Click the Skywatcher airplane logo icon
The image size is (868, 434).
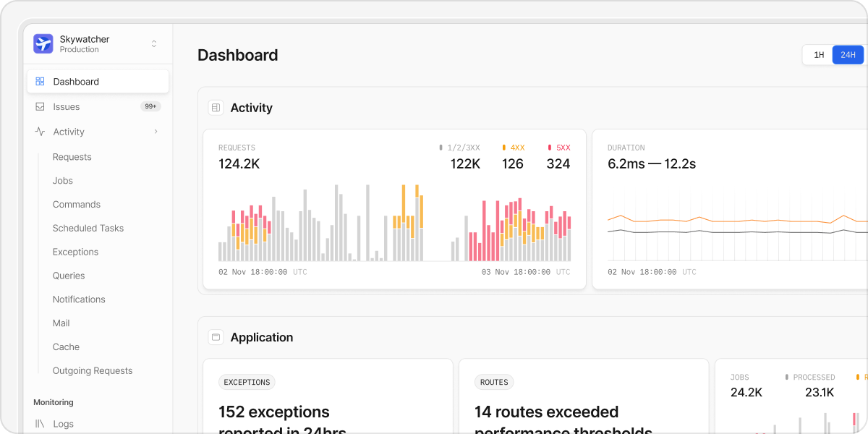click(x=43, y=44)
